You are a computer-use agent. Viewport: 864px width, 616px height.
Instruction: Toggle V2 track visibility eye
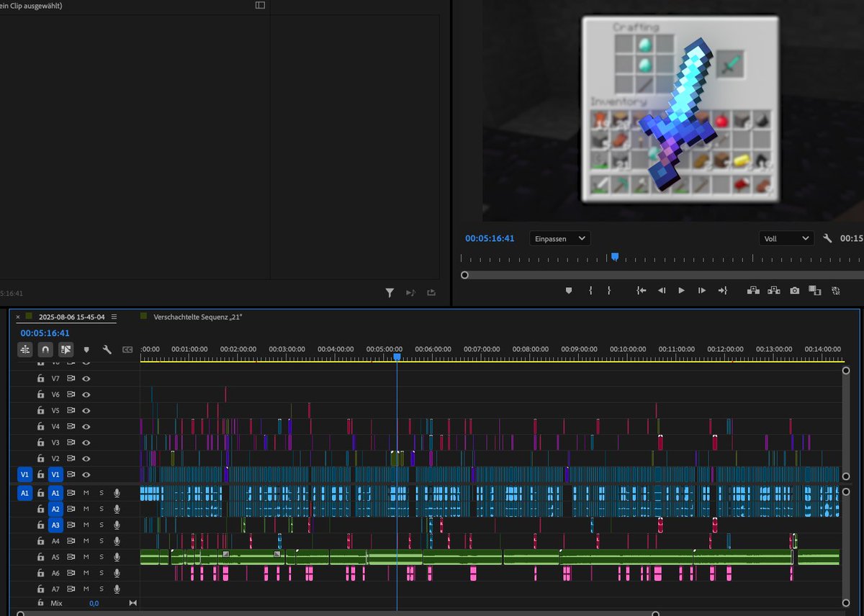pyautogui.click(x=86, y=458)
